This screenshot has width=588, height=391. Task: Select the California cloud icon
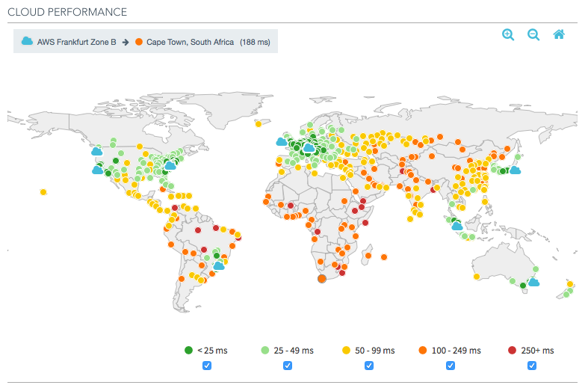tap(97, 170)
